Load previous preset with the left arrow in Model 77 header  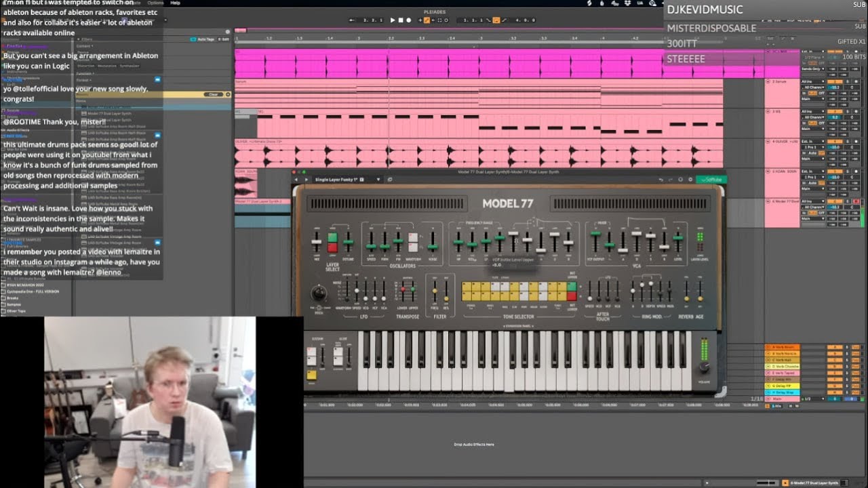tap(297, 180)
